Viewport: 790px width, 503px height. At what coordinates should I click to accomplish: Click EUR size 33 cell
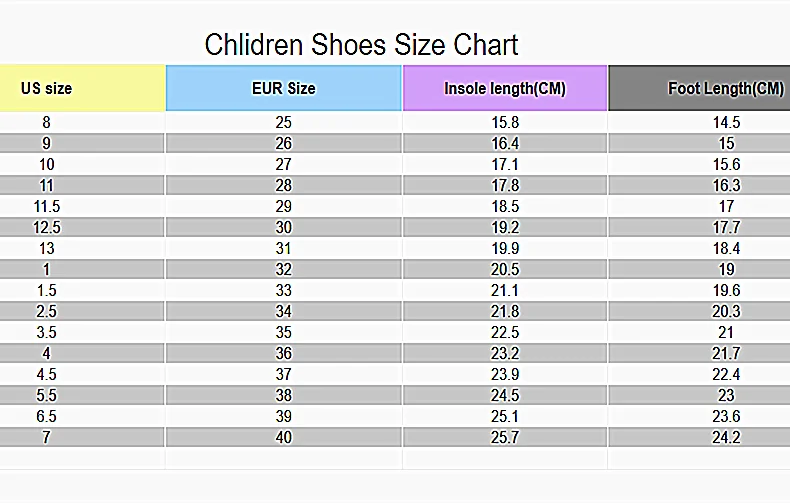284,290
